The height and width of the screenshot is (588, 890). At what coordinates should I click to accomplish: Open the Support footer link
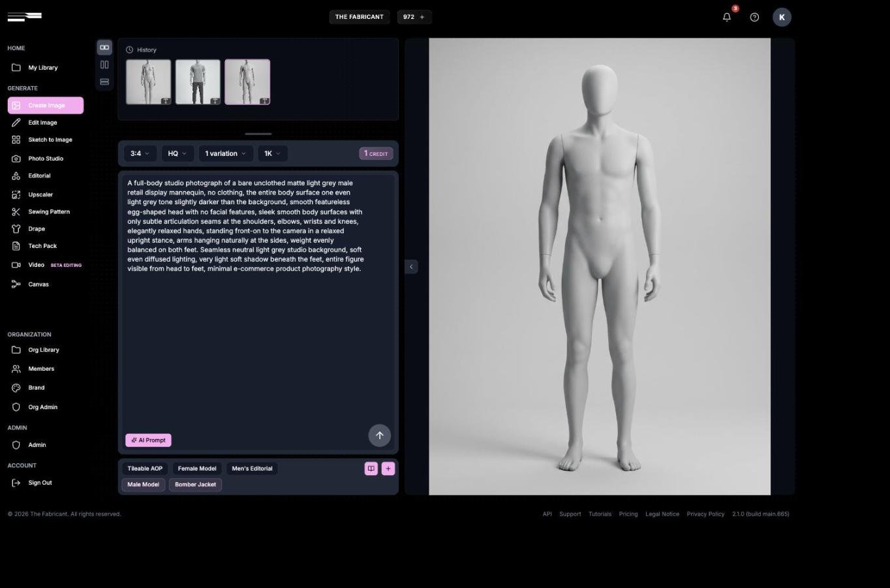(570, 514)
